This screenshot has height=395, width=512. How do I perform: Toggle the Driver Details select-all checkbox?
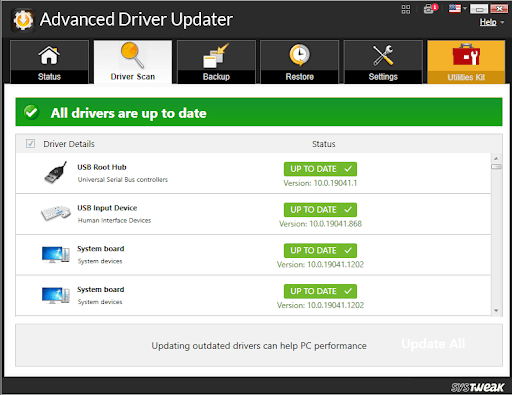[x=30, y=144]
